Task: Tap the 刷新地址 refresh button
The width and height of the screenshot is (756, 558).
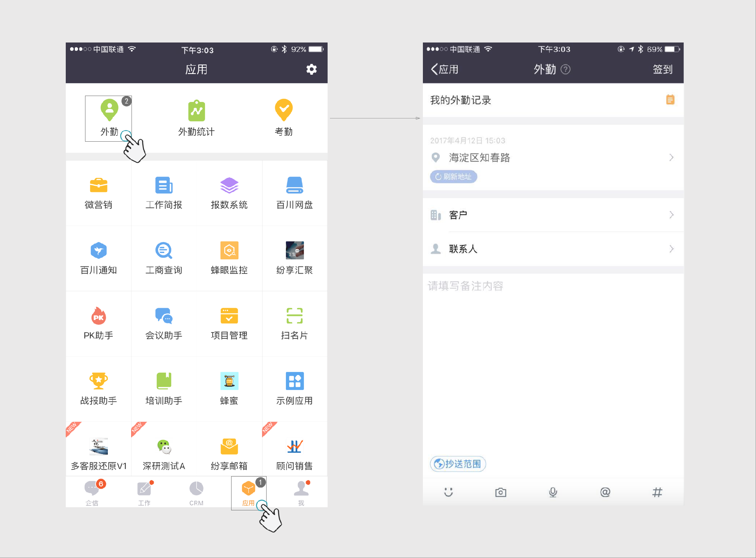Action: point(454,177)
